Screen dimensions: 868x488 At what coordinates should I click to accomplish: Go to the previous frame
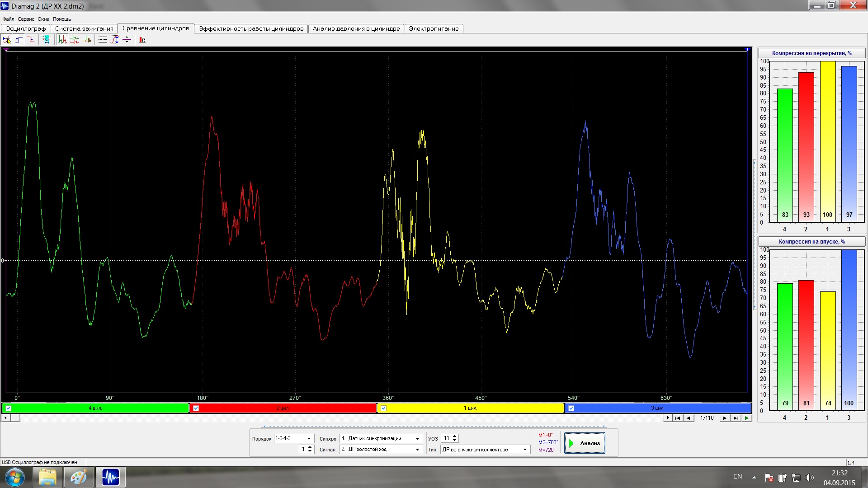(x=689, y=418)
